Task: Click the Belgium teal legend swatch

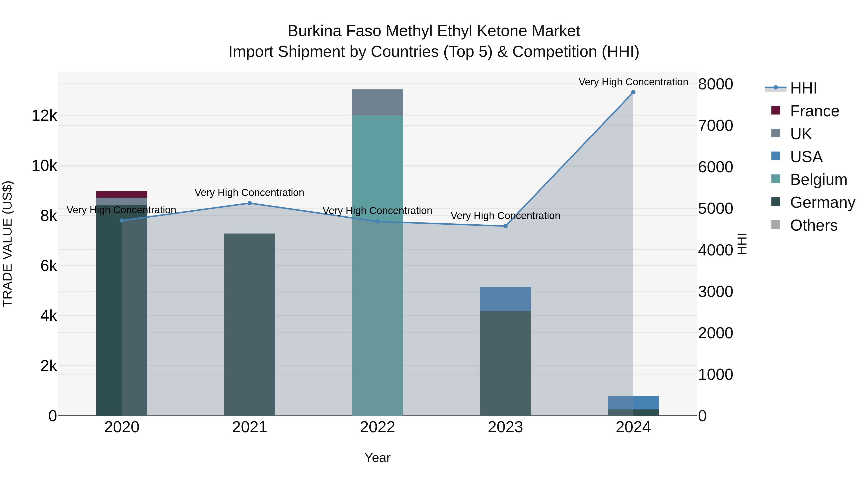Action: tap(776, 179)
